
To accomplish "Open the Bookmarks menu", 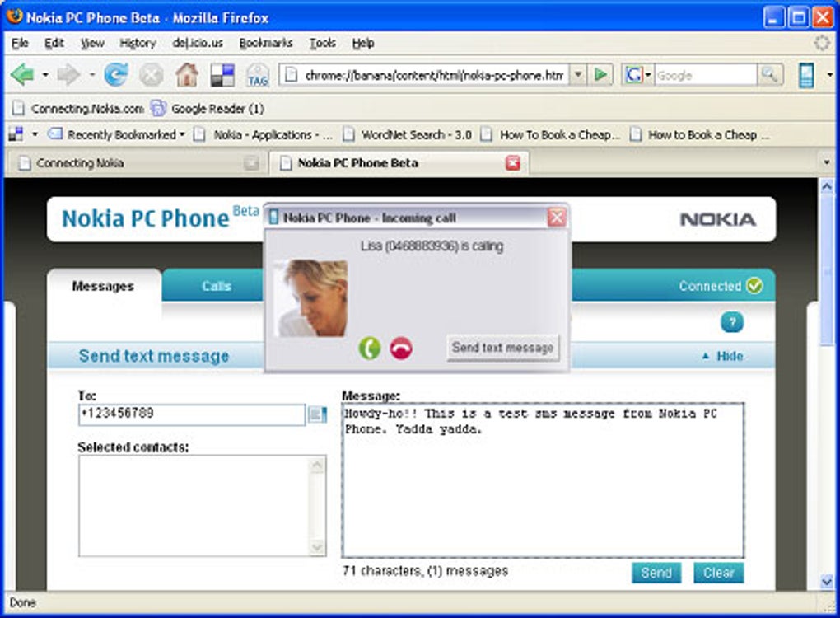I will point(266,43).
